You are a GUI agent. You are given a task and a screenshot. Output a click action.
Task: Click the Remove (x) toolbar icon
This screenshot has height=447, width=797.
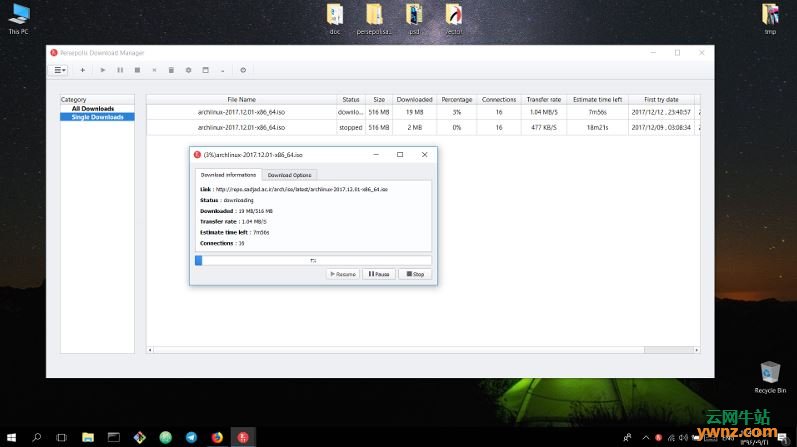click(x=154, y=70)
